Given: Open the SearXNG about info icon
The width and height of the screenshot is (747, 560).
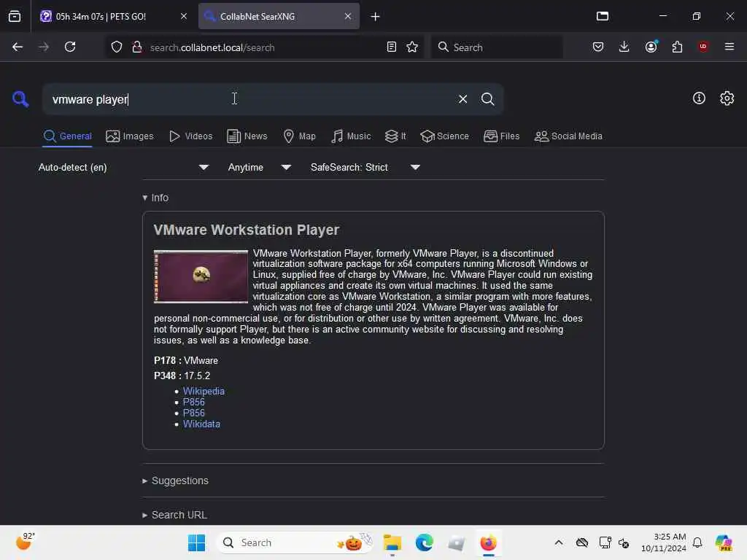Looking at the screenshot, I should (x=699, y=98).
